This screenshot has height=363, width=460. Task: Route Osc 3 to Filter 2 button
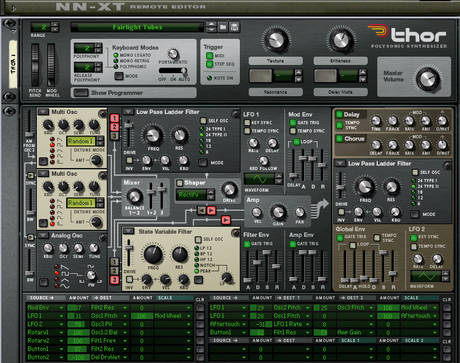coord(114,280)
